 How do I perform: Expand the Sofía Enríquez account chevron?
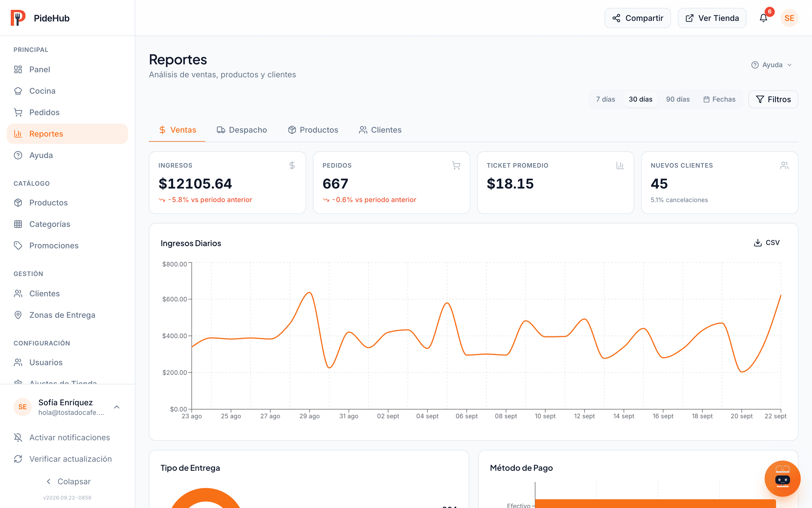[x=117, y=407]
